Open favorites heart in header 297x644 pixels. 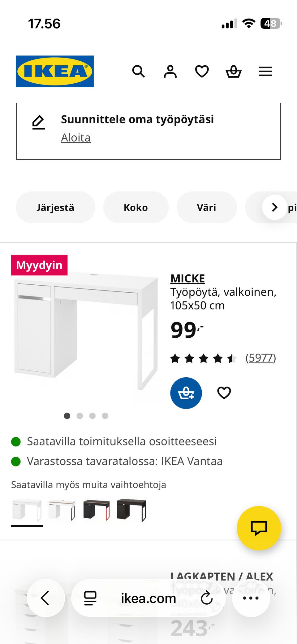click(202, 72)
